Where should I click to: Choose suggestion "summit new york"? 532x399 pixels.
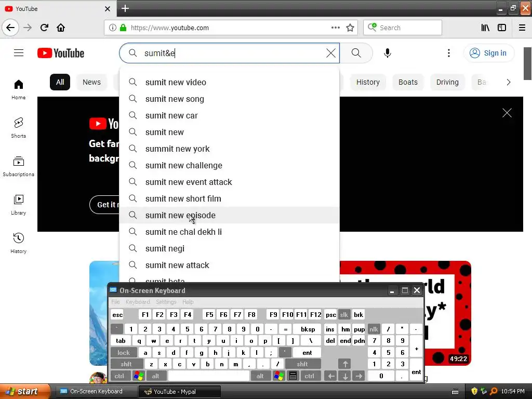coord(229,149)
